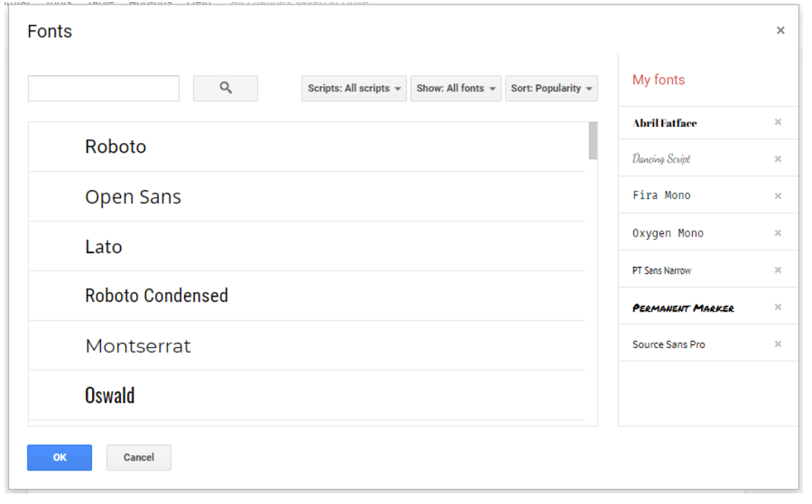Cancel the Fonts dialog
812x504 pixels.
pos(138,457)
